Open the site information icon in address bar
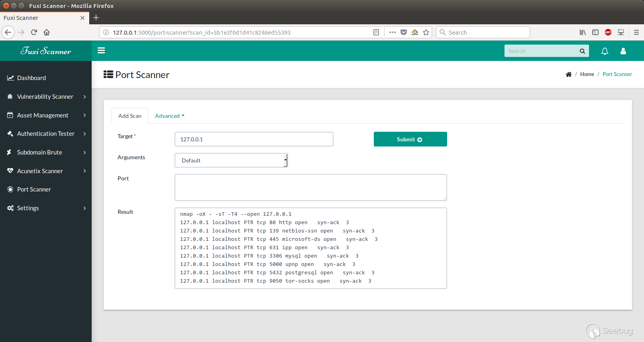The image size is (644, 342). pos(106,32)
